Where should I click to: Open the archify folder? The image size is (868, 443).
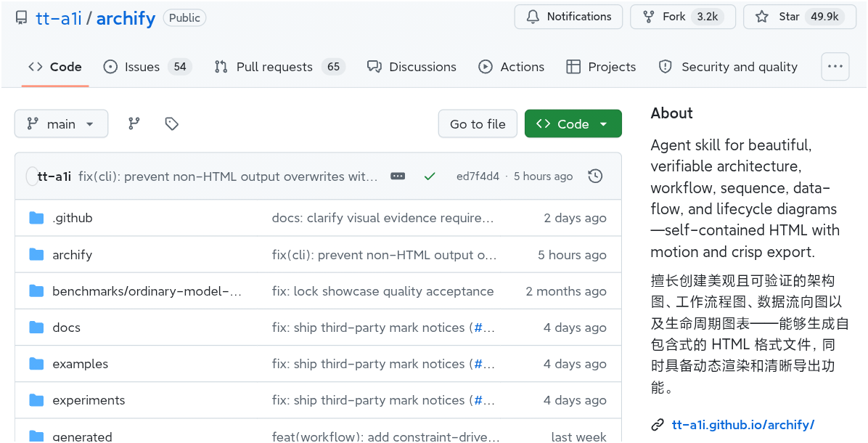[72, 255]
